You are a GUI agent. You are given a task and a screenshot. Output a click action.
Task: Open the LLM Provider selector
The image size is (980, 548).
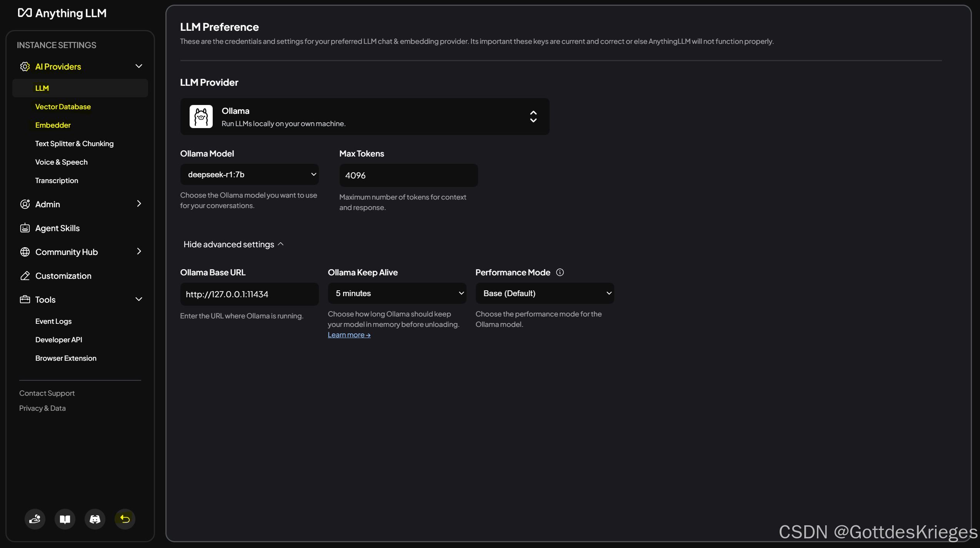tap(364, 117)
